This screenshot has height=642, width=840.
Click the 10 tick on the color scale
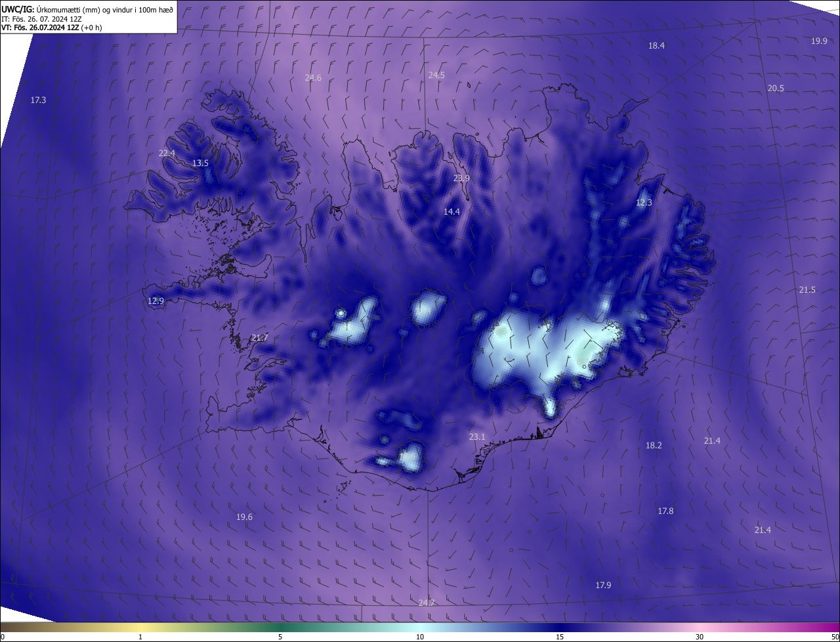click(x=420, y=637)
